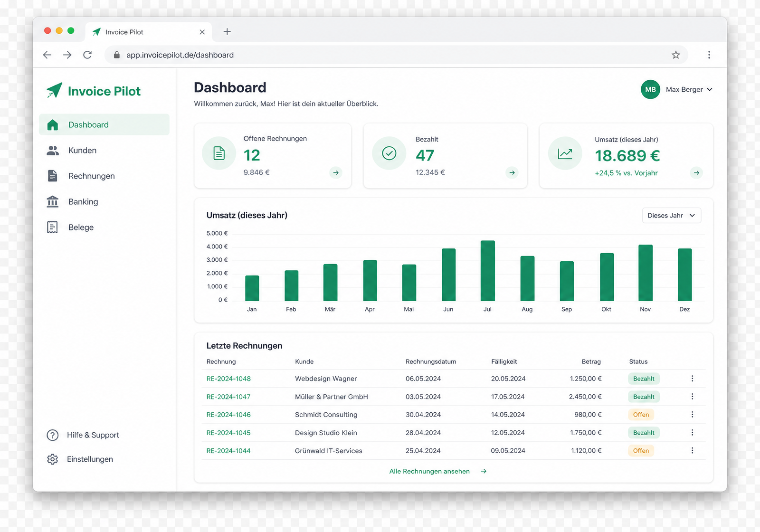Click the Offen badge for Schmidt Consulting
The height and width of the screenshot is (532, 760).
pos(641,415)
